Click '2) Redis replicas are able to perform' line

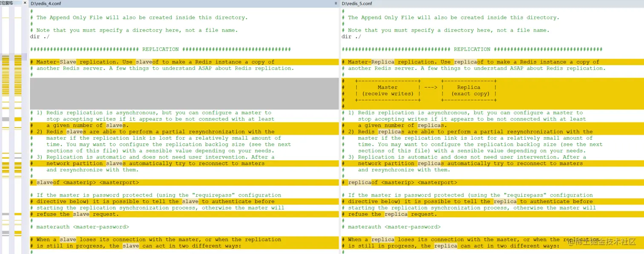493,132
